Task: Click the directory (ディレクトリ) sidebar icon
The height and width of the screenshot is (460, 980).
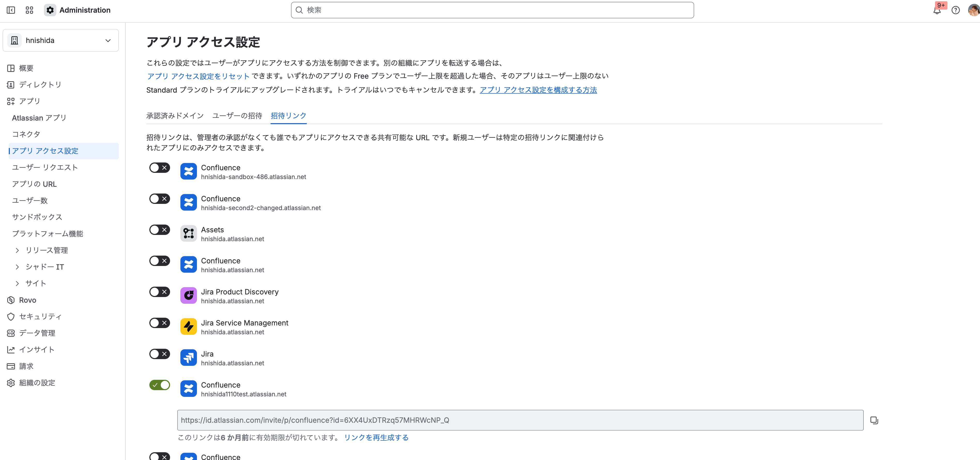Action: tap(11, 85)
